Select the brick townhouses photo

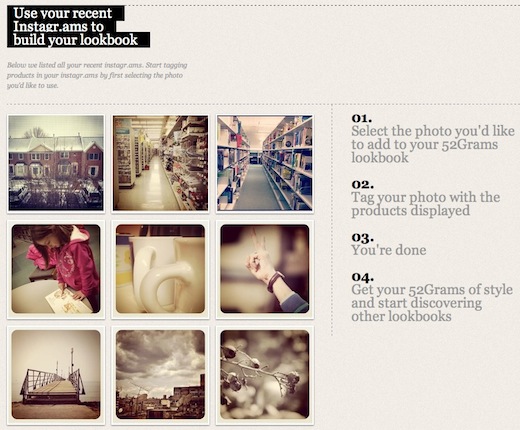(56, 163)
